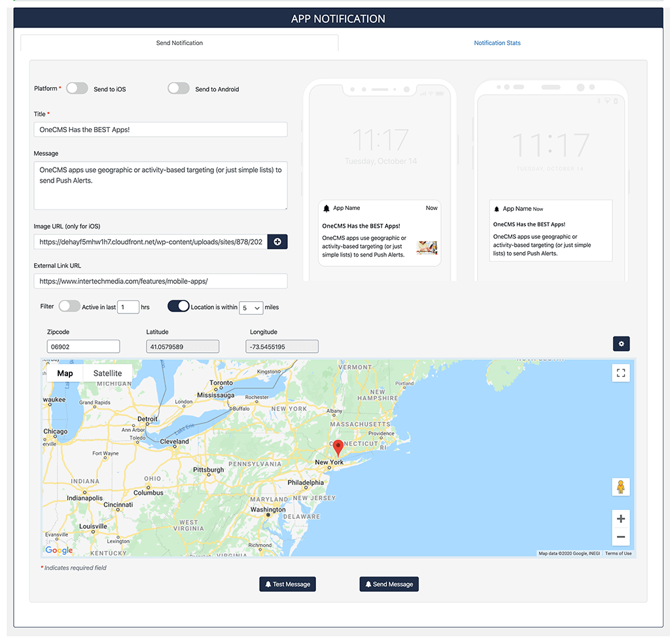The width and height of the screenshot is (670, 644).
Task: Click the Test Message button
Action: click(x=288, y=584)
